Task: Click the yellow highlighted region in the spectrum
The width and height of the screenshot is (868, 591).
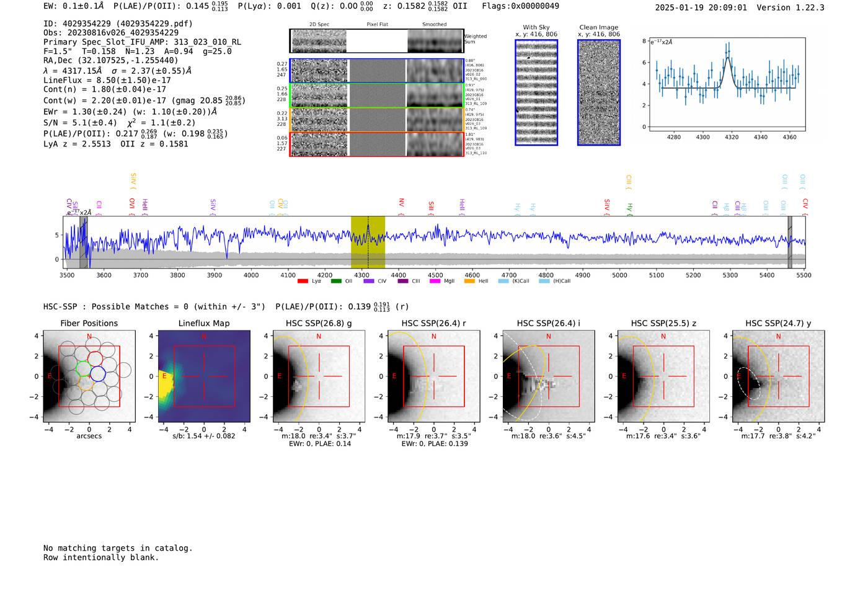Action: (x=368, y=242)
